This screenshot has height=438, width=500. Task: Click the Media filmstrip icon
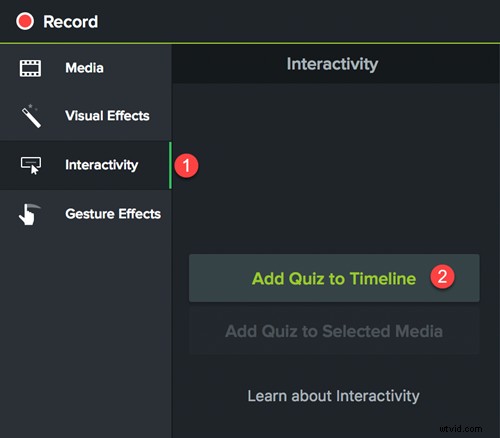coord(30,68)
